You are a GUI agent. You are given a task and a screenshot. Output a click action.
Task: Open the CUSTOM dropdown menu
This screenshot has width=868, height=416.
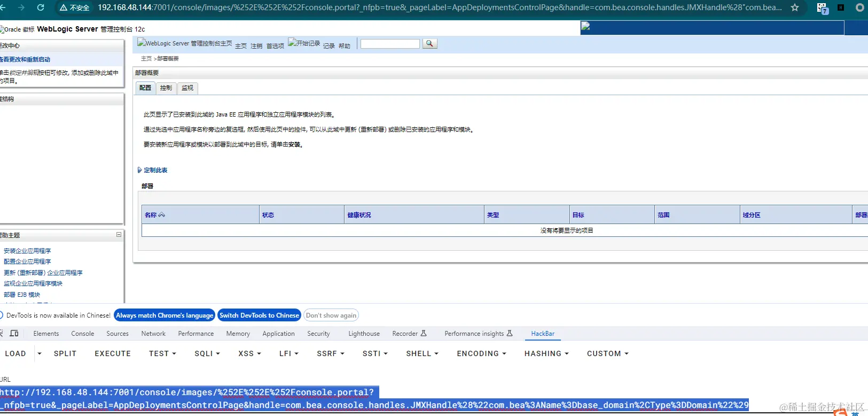pos(608,353)
